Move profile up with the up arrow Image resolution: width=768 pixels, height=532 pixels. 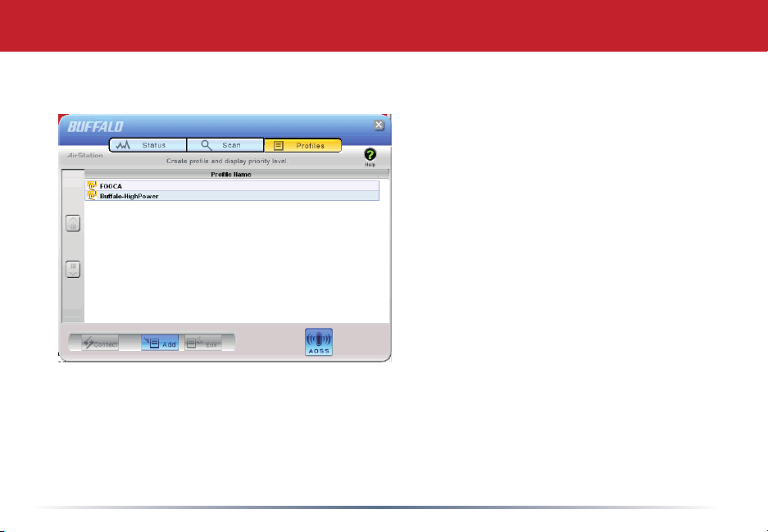(73, 224)
